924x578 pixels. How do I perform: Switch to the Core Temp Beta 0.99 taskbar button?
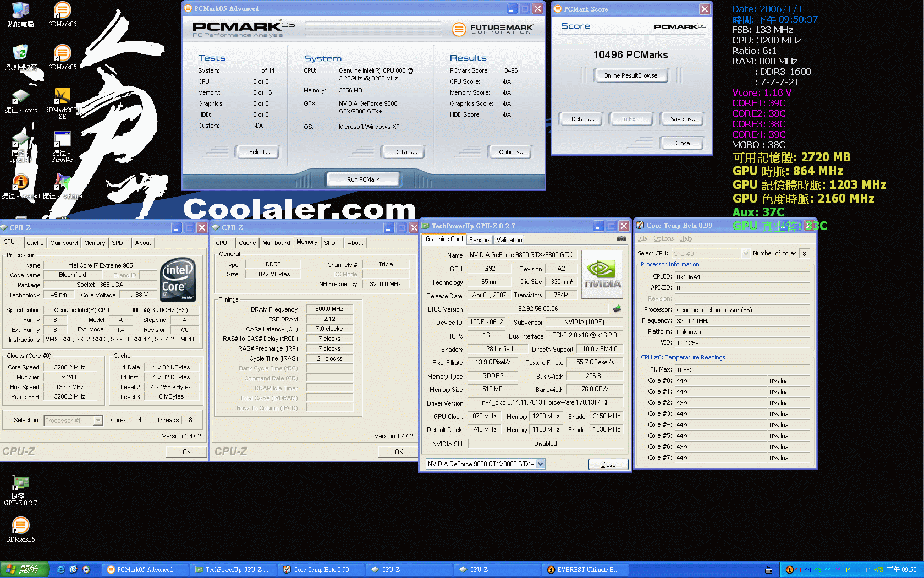(x=321, y=570)
